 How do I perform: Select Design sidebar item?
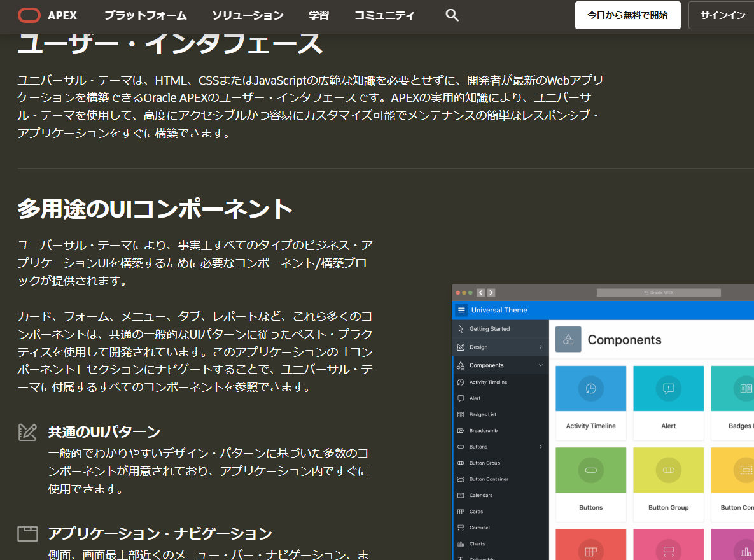500,347
